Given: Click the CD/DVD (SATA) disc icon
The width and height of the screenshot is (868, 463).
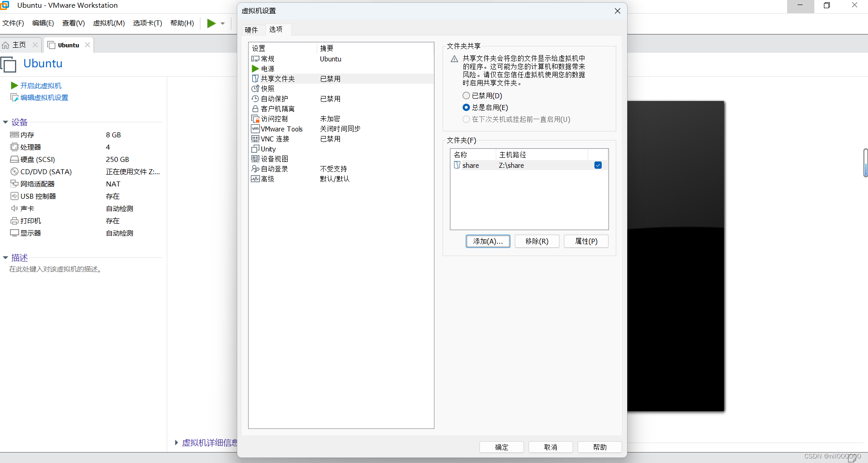Looking at the screenshot, I should pos(15,171).
